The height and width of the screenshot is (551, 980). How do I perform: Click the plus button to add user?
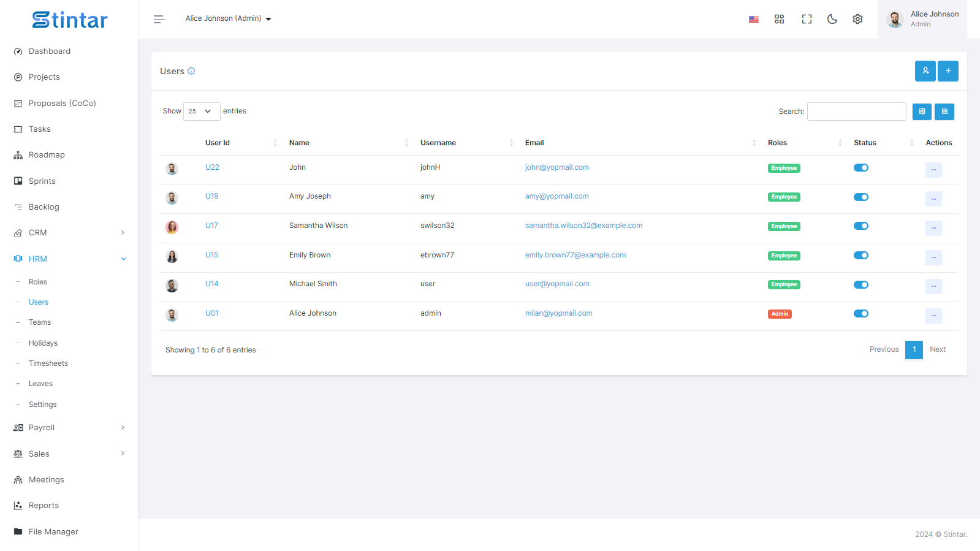coord(948,71)
